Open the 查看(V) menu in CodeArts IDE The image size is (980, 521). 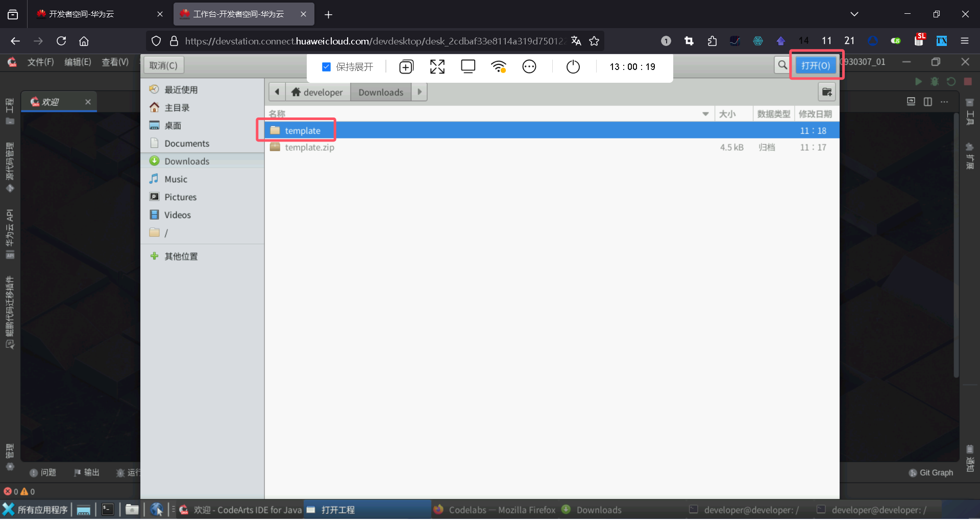pyautogui.click(x=115, y=62)
